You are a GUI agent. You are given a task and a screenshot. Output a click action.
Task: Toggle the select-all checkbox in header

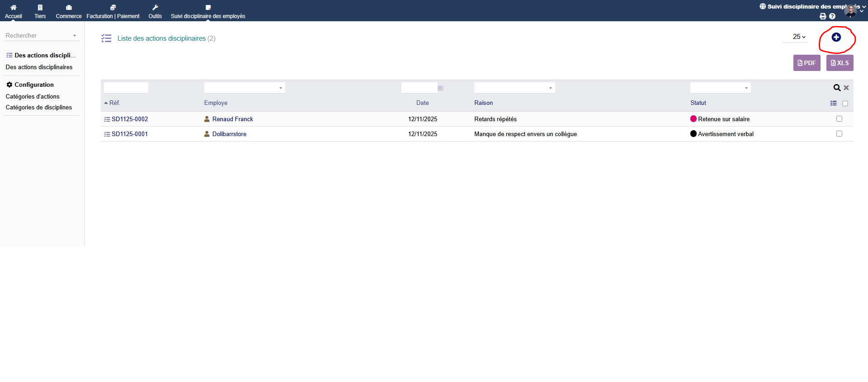tap(845, 104)
